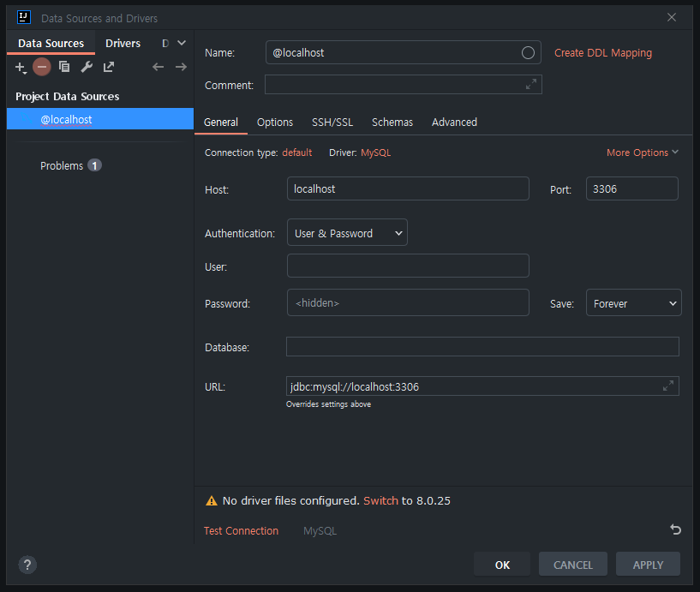Focus the User input field
The height and width of the screenshot is (592, 700).
pyautogui.click(x=408, y=266)
